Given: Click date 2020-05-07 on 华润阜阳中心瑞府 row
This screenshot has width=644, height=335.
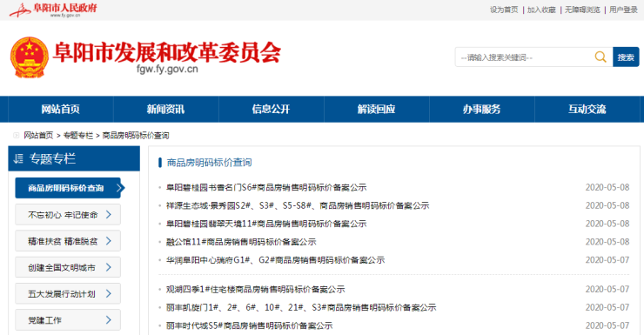Looking at the screenshot, I should 607,260.
